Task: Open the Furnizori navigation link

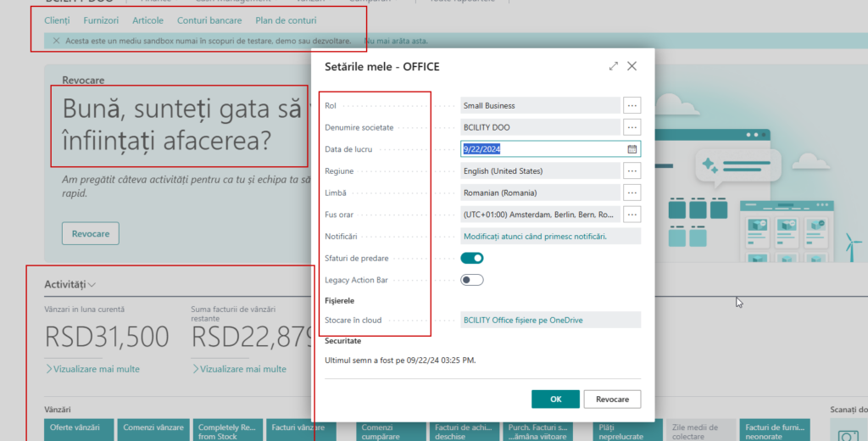Action: (x=102, y=20)
